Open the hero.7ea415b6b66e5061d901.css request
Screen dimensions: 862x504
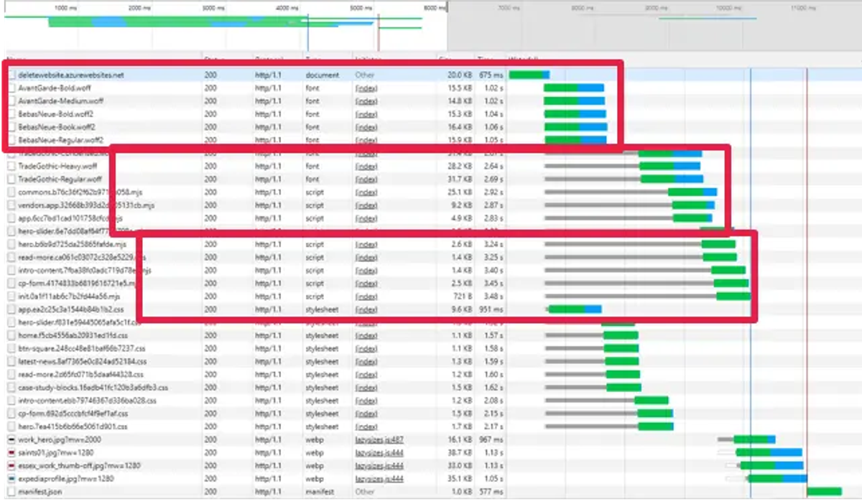pyautogui.click(x=72, y=426)
